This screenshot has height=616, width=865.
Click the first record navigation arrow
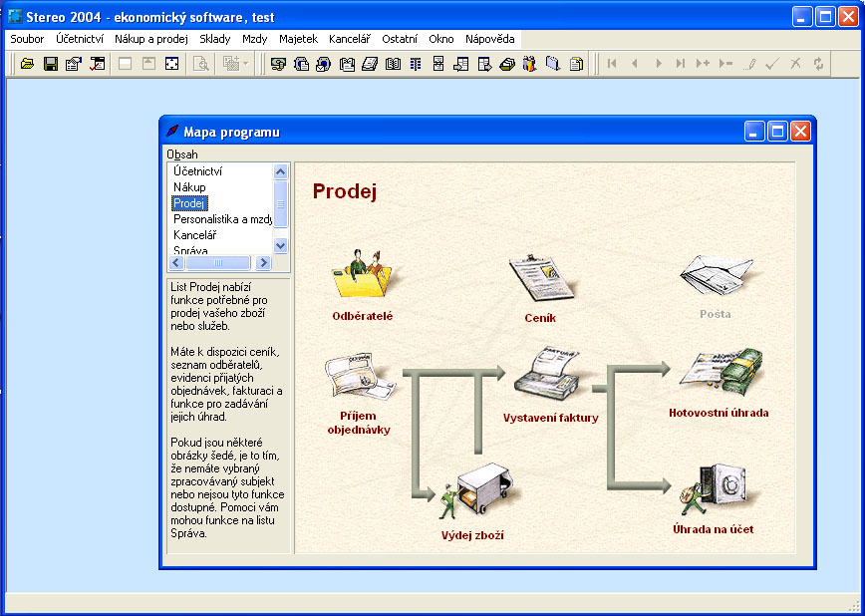(611, 64)
